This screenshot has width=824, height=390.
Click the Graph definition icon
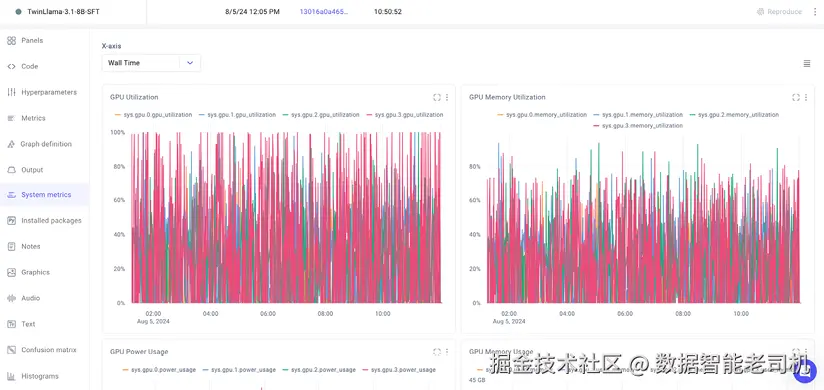click(x=12, y=144)
